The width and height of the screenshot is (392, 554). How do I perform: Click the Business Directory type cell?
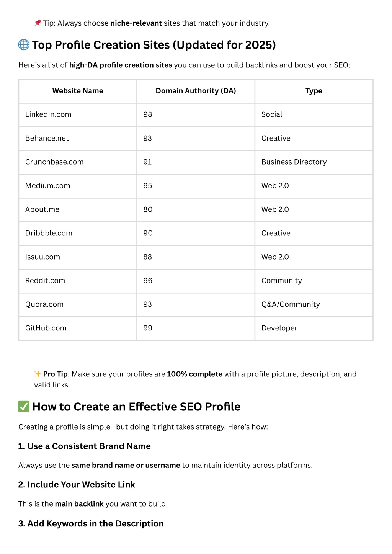click(x=314, y=162)
